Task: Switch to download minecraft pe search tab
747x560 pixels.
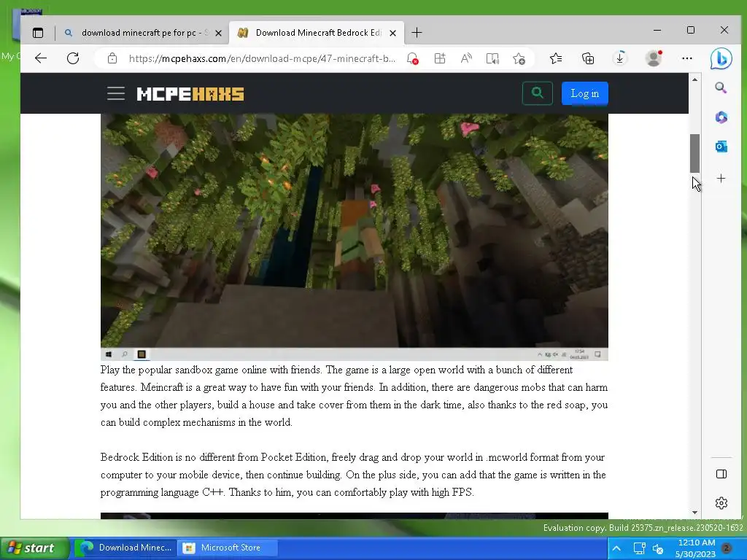Action: click(144, 33)
